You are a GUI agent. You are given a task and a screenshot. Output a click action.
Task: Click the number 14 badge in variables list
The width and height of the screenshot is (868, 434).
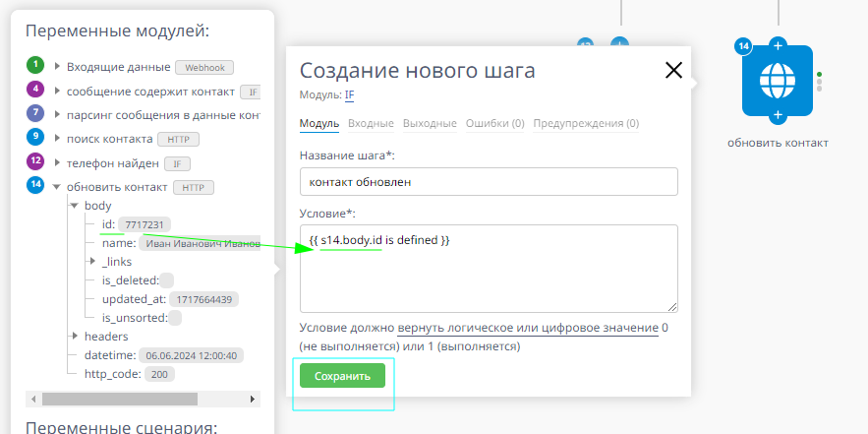click(x=35, y=185)
